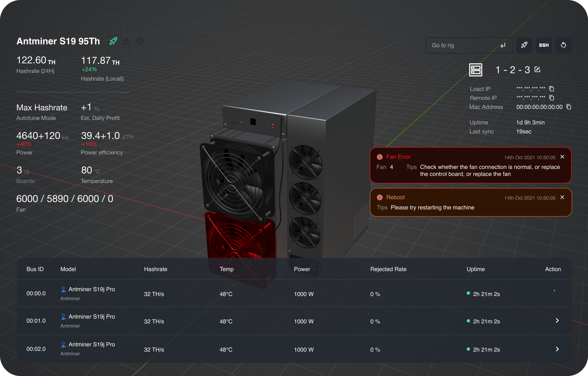The width and height of the screenshot is (588, 376).
Task: Edit the rig position 1 - 2 - 3
Action: 537,69
